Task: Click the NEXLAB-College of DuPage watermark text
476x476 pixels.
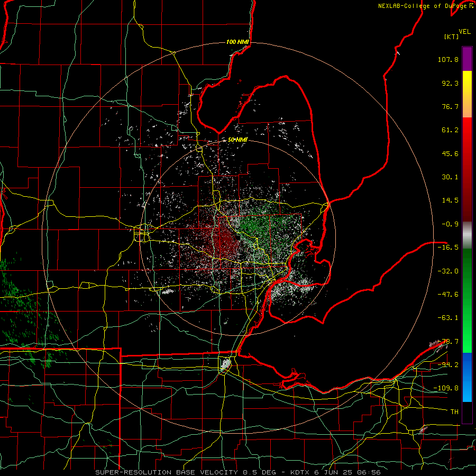Action: 422,6
